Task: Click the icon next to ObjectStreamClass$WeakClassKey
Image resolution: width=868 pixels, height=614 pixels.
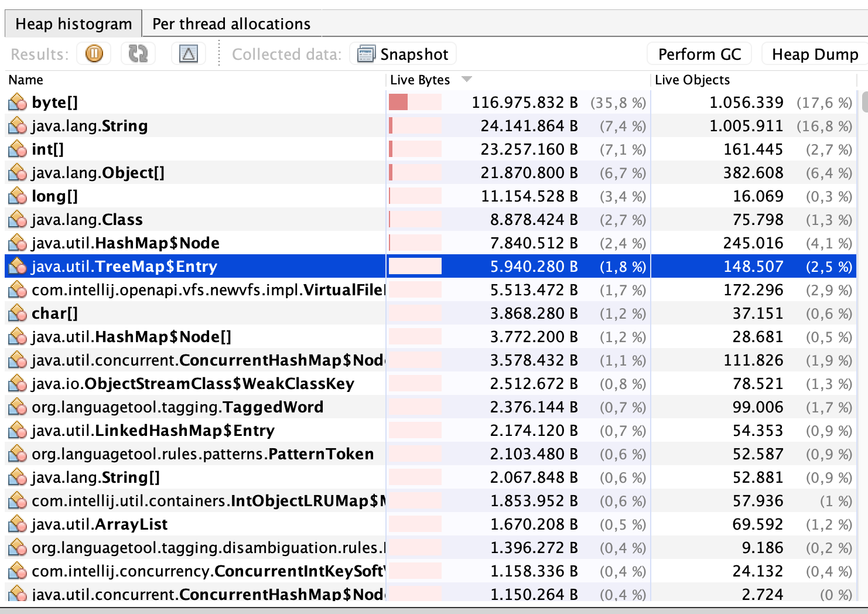Action: coord(18,384)
